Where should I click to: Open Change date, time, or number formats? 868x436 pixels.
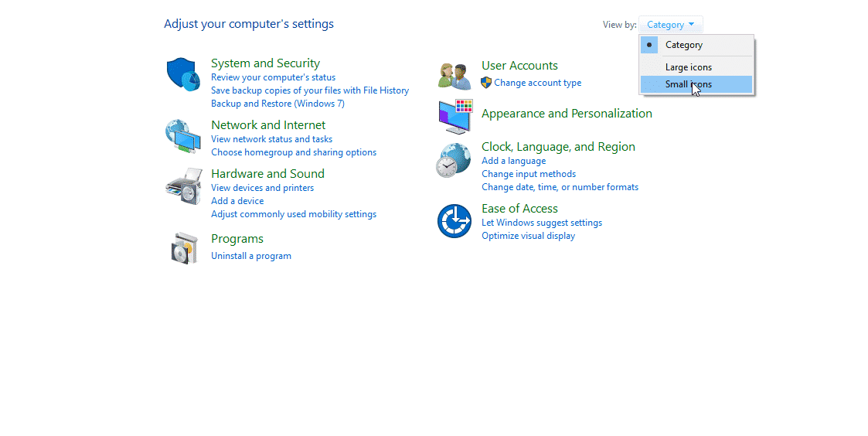tap(560, 187)
